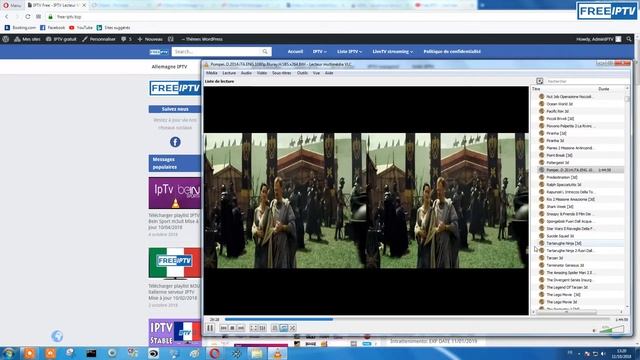Click VLC cone icon in taskbar

tap(277, 353)
